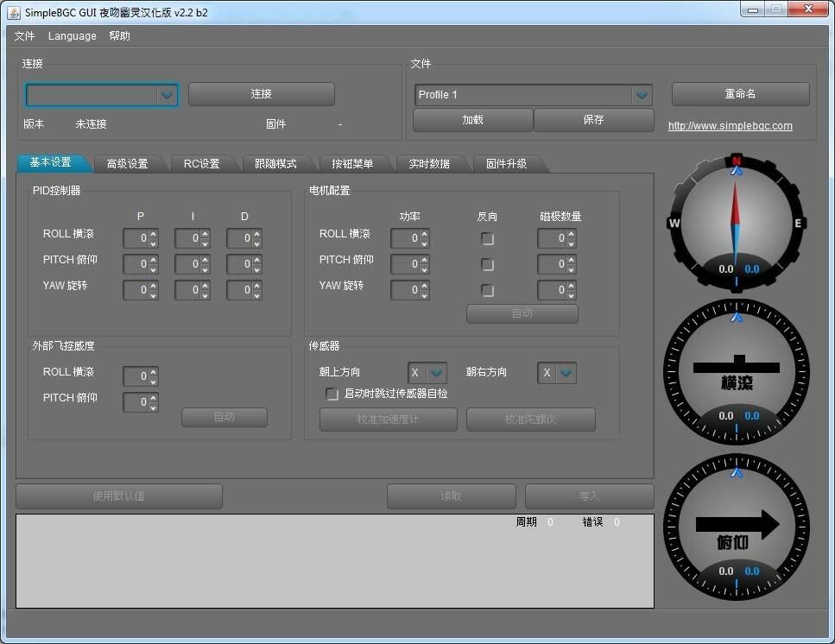This screenshot has height=644, width=835.
Task: Open the 文件 menu
Action: pos(24,36)
